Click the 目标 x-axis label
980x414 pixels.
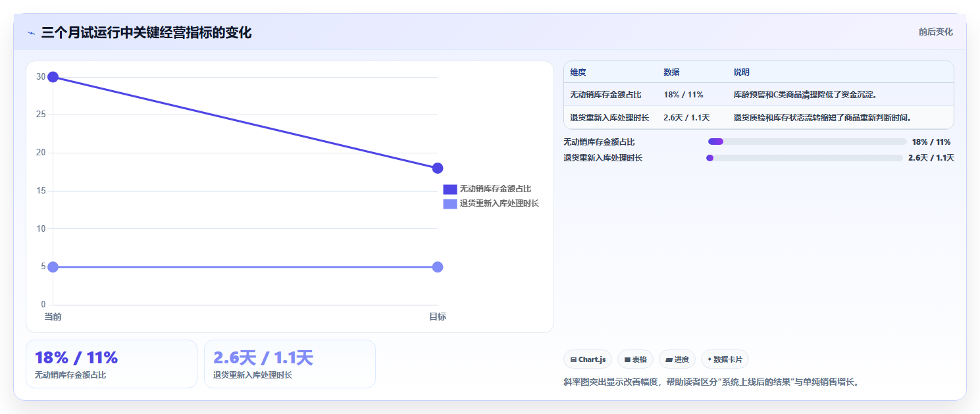(438, 317)
